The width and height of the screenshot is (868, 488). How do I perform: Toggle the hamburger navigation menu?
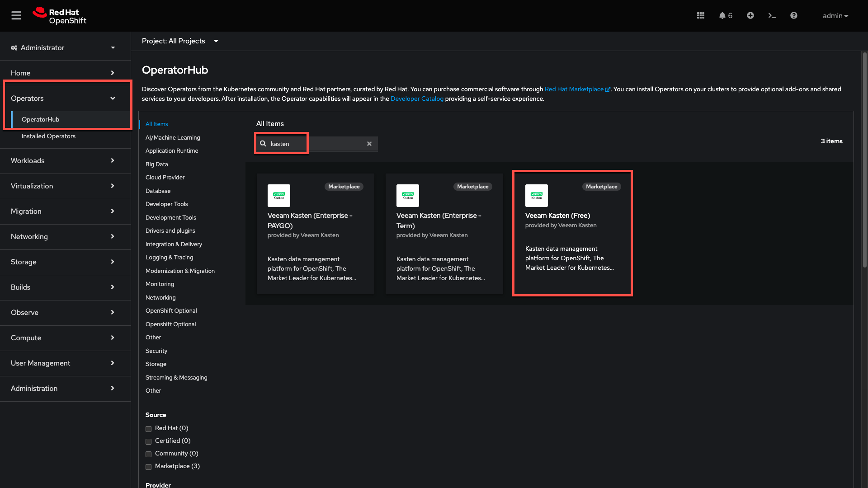click(16, 16)
